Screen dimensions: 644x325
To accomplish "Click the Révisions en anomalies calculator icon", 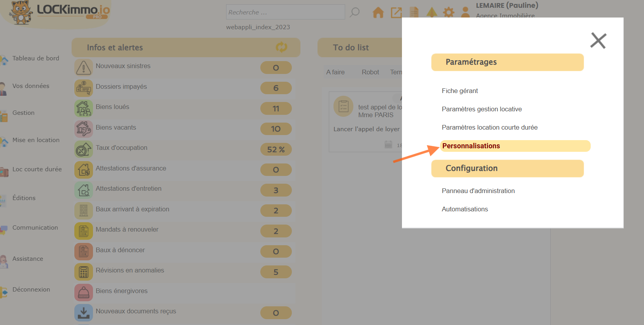I will tap(84, 272).
